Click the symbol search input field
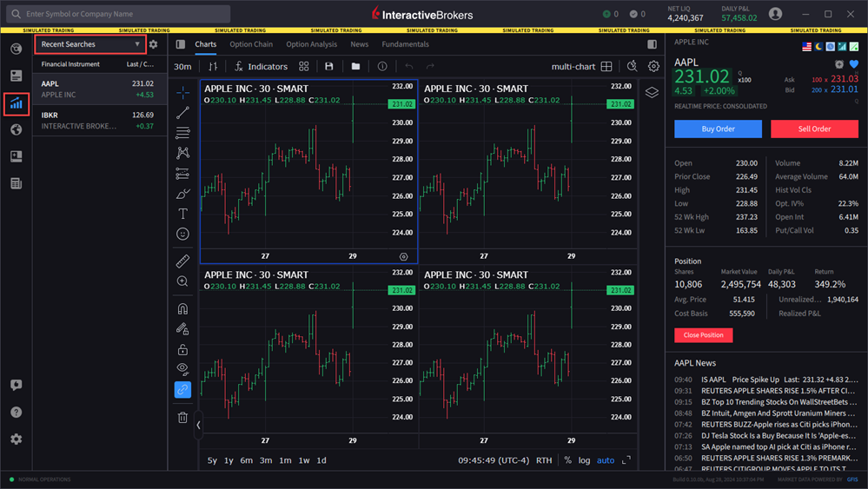Viewport: 868px width, 489px height. pos(122,14)
